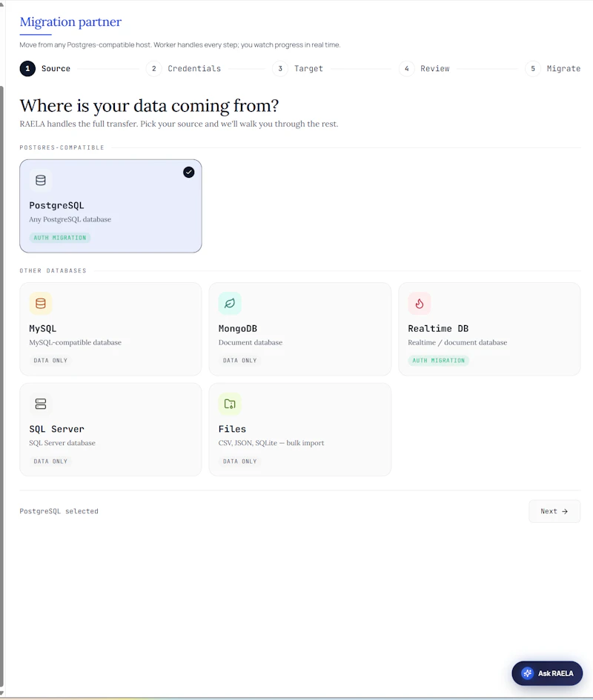Click the MongoDB Data Only badge
The image size is (593, 700).
(x=240, y=360)
